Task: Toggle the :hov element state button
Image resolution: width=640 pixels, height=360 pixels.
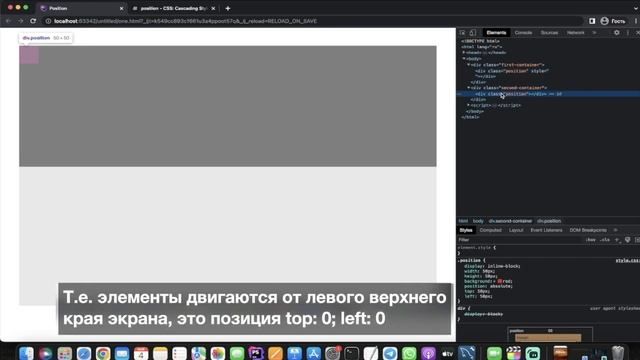Action: [x=590, y=240]
